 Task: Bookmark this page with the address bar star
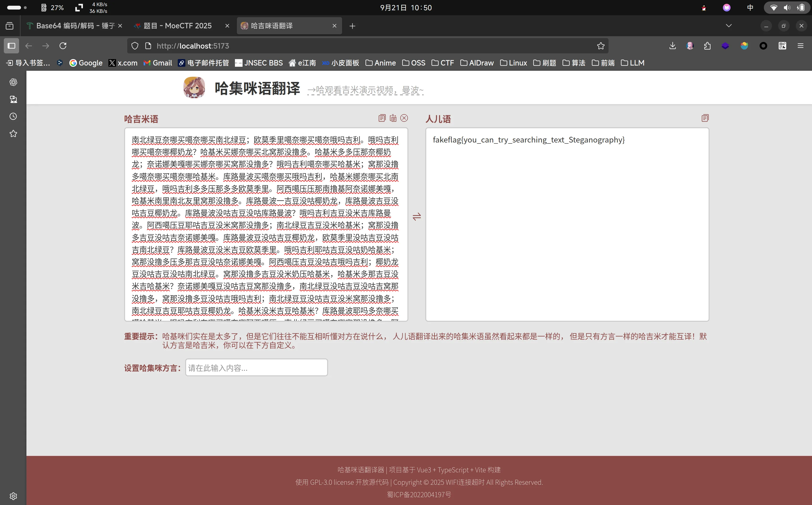[x=601, y=46]
